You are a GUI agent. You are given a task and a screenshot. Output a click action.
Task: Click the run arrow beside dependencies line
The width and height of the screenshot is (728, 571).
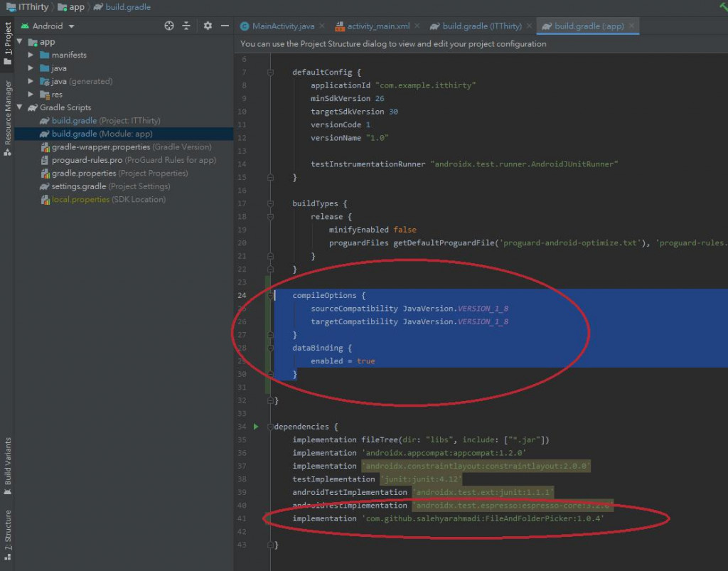[x=255, y=427]
